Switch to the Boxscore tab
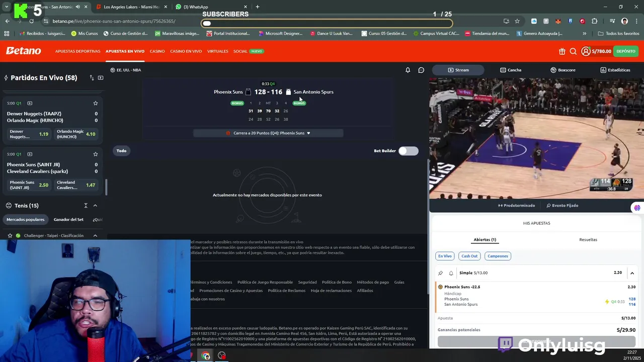This screenshot has width=644, height=362. [562, 70]
